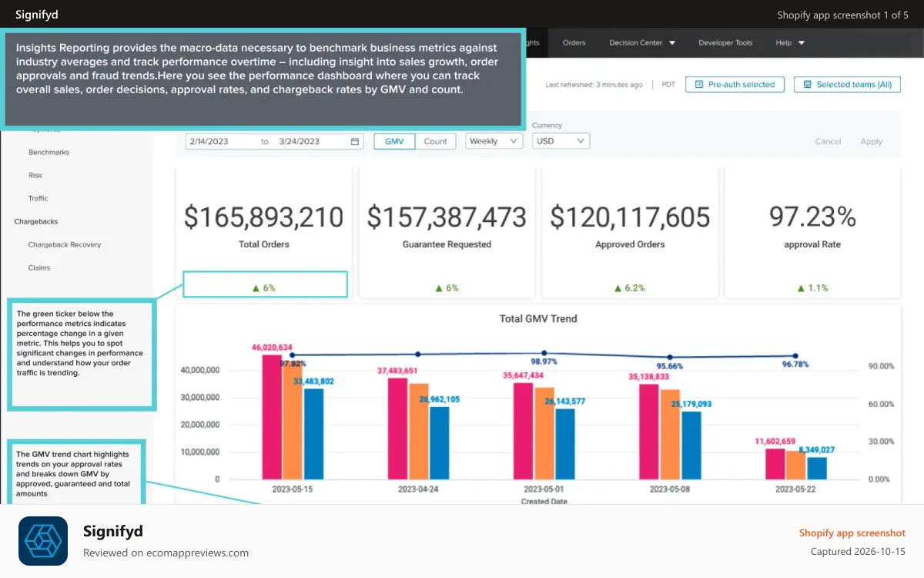The height and width of the screenshot is (578, 924).
Task: Click the 96.78% line data point
Action: [x=795, y=356]
